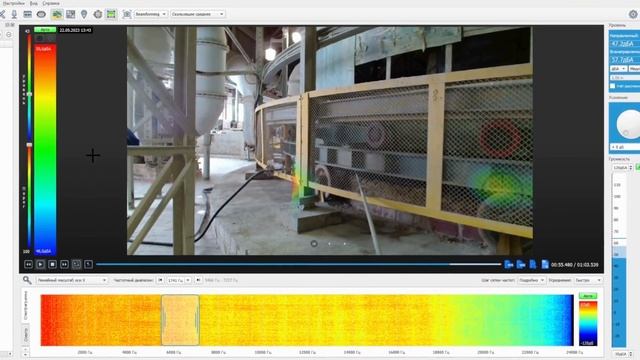640x360 pixels.
Task: Click the spectrogram color legend bar
Action: (588, 324)
